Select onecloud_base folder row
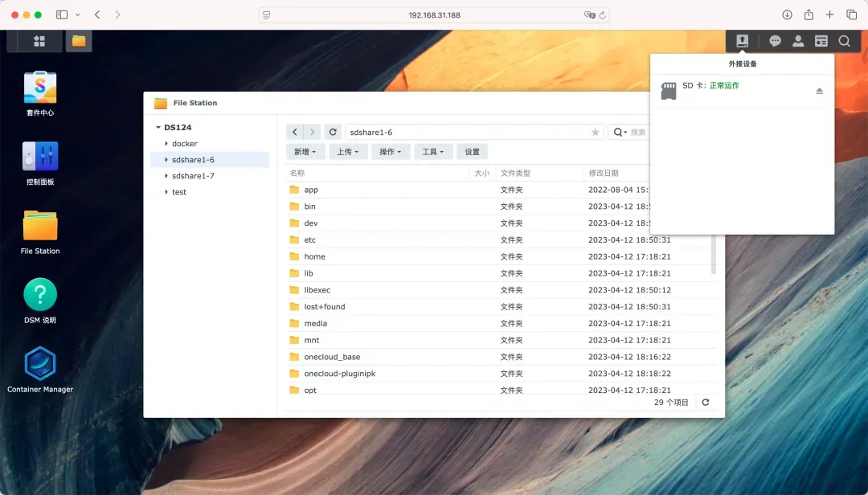 501,357
